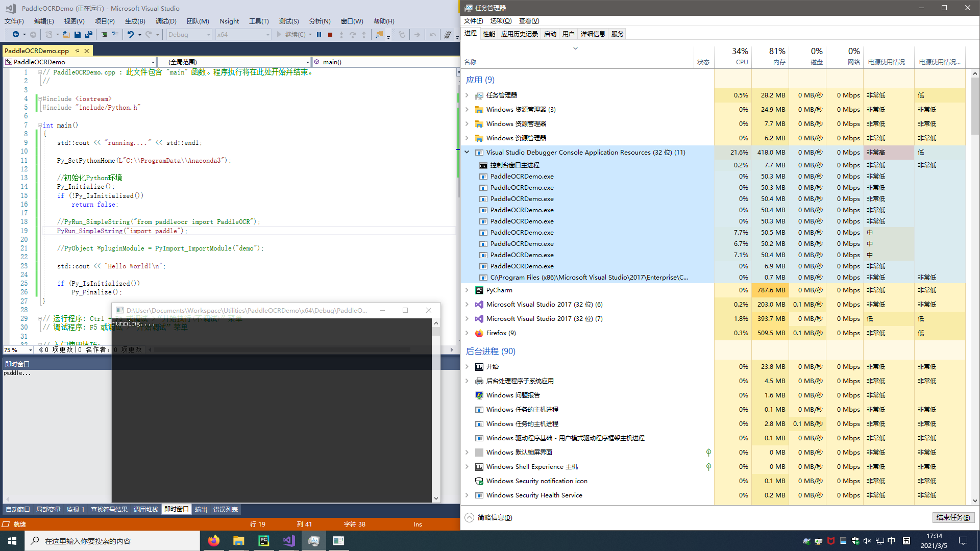Expand the Firefox (9) process group
This screenshot has width=980, height=551.
coord(467,333)
